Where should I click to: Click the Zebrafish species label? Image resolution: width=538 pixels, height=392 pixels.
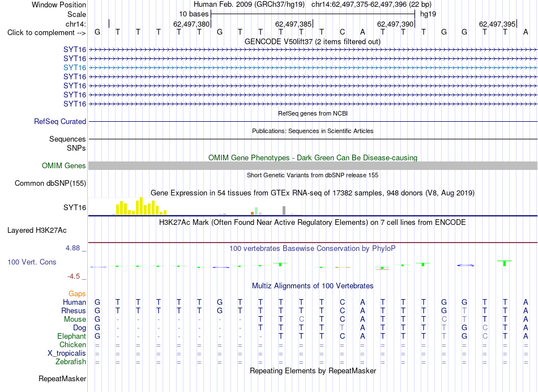pyautogui.click(x=71, y=362)
